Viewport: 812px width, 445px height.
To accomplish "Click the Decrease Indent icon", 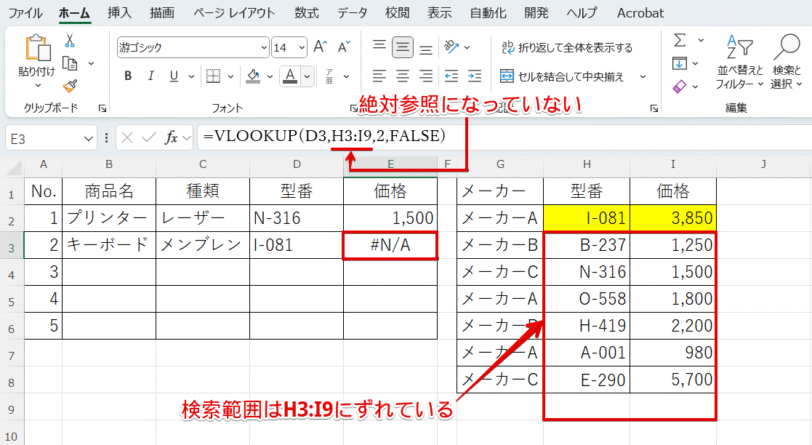I will 451,76.
